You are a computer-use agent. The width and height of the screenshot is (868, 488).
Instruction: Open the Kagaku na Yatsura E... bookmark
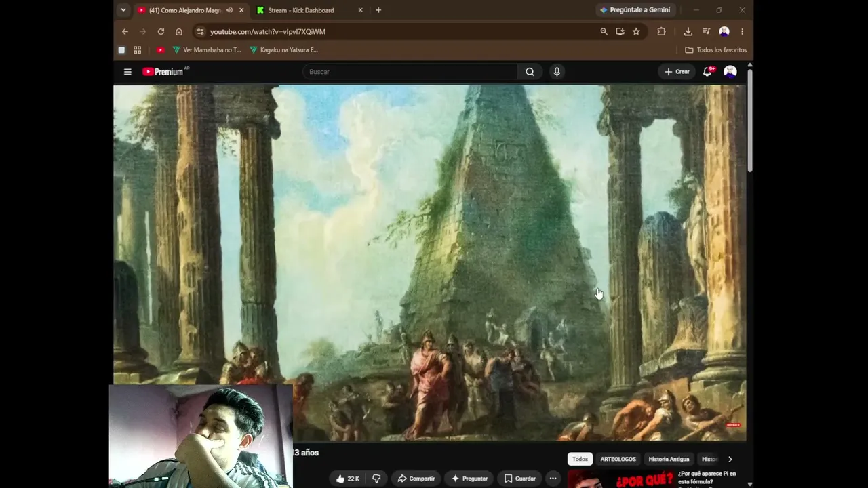[284, 49]
